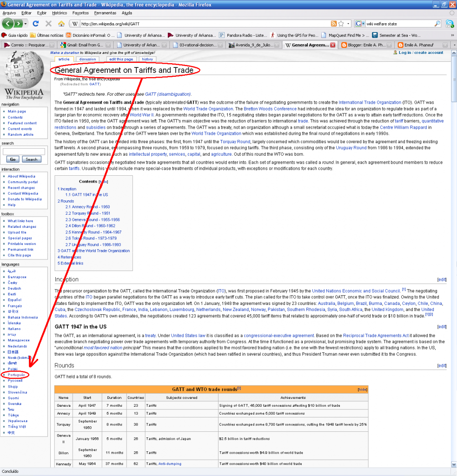Open the Ferramentas menu
This screenshot has height=476, width=457.
pyautogui.click(x=105, y=13)
